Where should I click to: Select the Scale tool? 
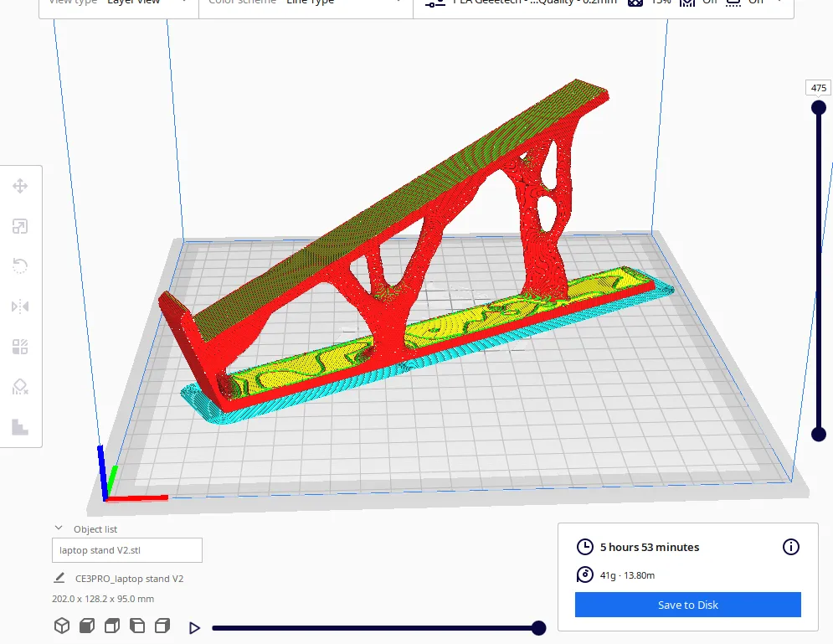[x=20, y=226]
